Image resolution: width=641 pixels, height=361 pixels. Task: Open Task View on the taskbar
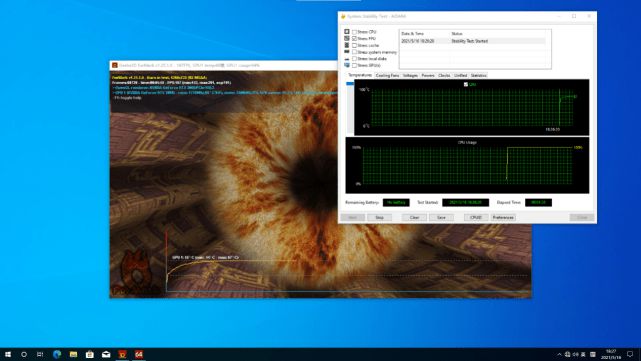click(x=40, y=354)
